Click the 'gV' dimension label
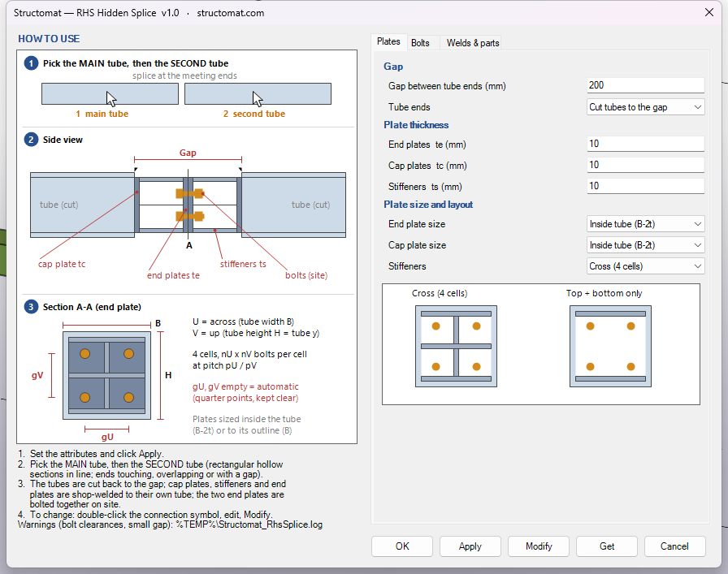The width and height of the screenshot is (728, 574). tap(37, 375)
